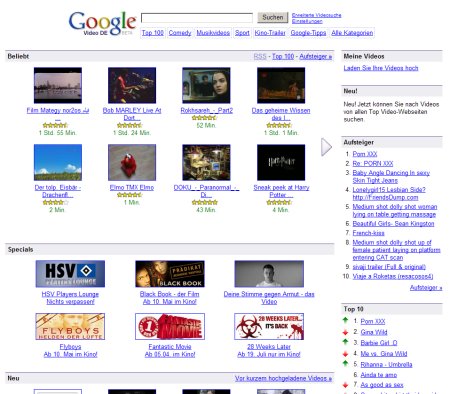Select the Kino-Trailer category tab
This screenshot has height=394, width=450.
click(x=270, y=33)
